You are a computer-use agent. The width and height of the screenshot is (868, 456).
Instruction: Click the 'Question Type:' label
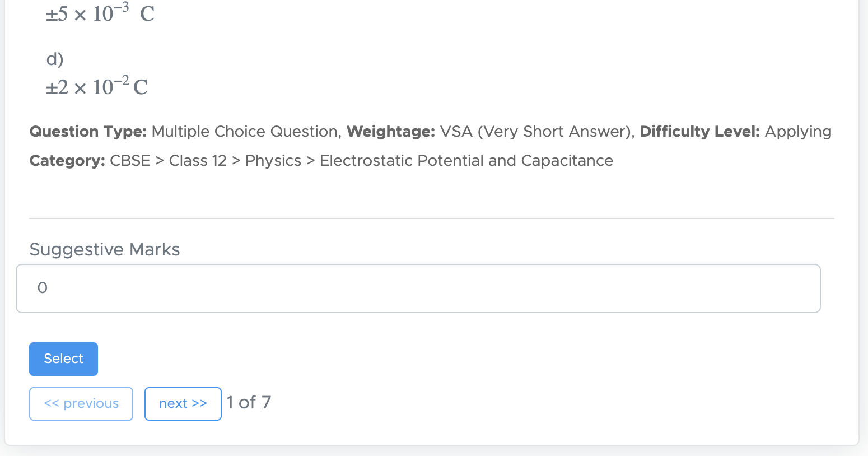coord(88,132)
